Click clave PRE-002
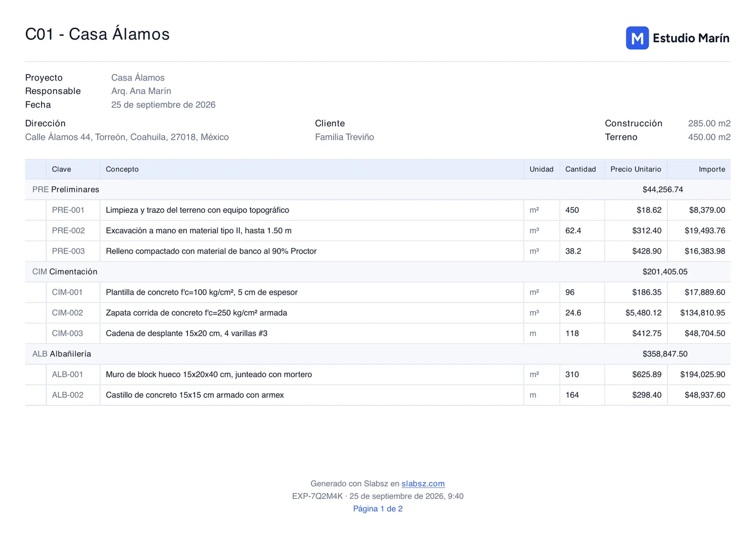 68,231
